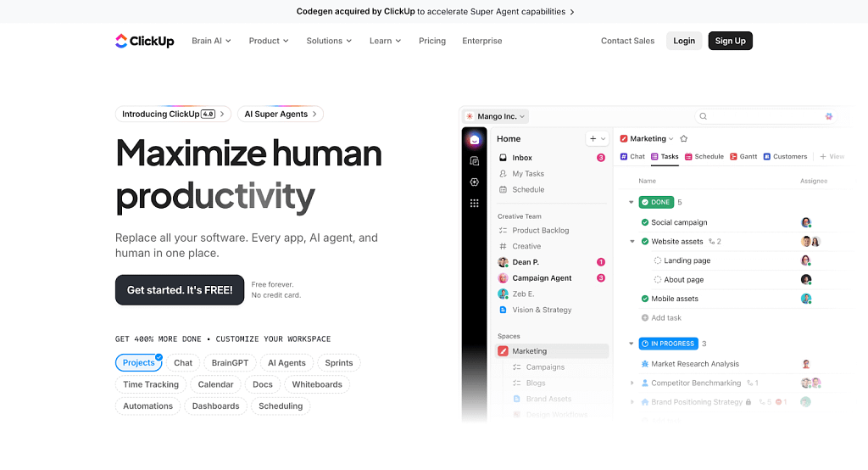The image size is (868, 470).
Task: Open Introducing ClickUp 4.0 pill
Action: pyautogui.click(x=173, y=115)
